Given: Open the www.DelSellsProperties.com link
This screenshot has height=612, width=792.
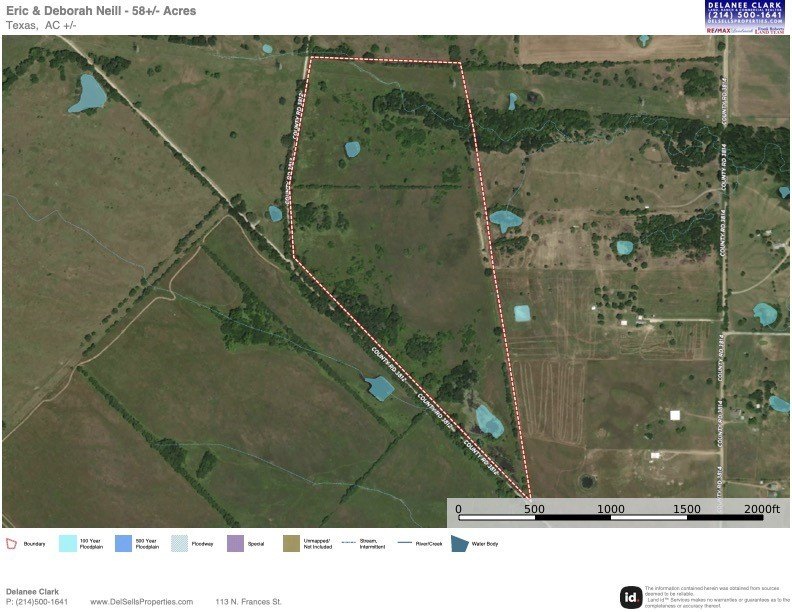Looking at the screenshot, I should [141, 602].
